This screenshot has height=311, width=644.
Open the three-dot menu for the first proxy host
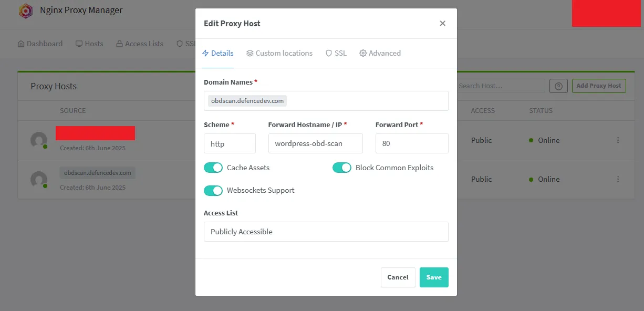point(618,140)
